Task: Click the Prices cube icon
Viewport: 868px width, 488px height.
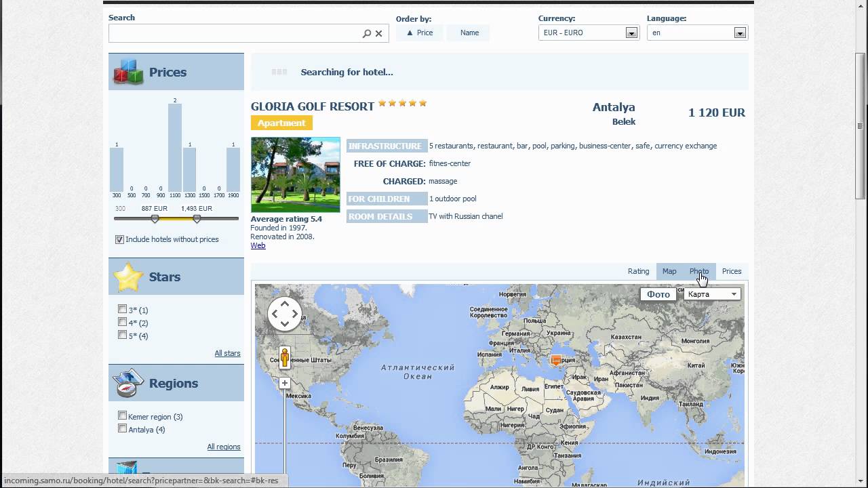Action: (128, 72)
